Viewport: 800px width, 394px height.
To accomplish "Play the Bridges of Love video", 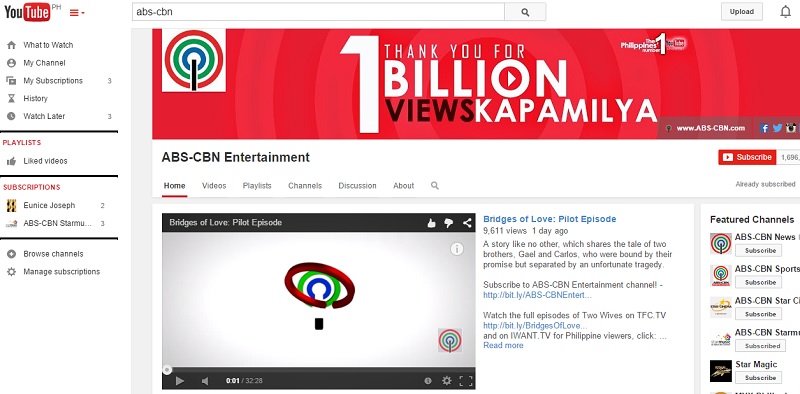I will [179, 380].
